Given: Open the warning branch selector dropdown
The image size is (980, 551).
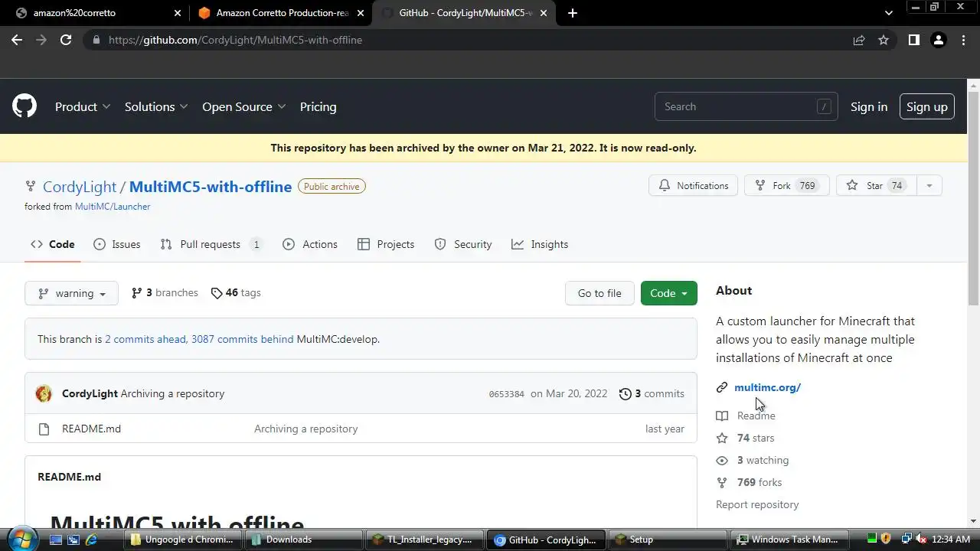Looking at the screenshot, I should [71, 293].
